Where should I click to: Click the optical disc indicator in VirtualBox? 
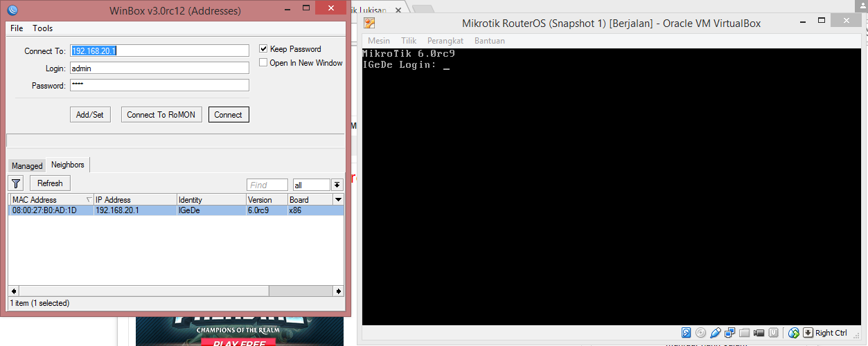701,333
